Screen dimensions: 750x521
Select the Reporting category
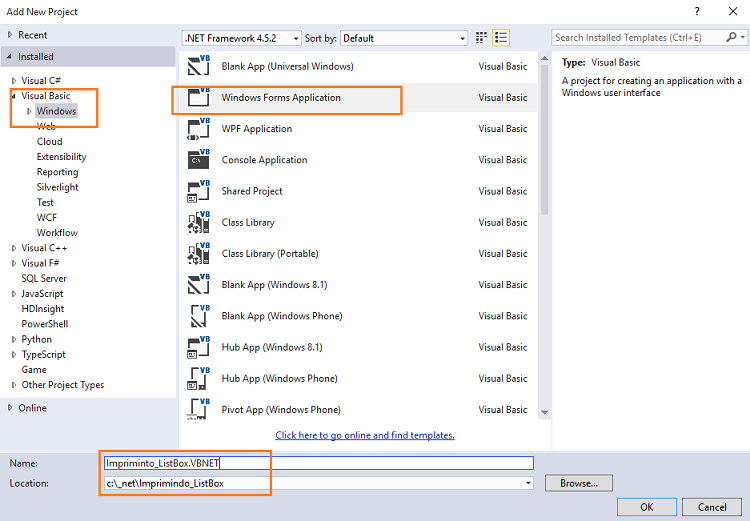[57, 172]
